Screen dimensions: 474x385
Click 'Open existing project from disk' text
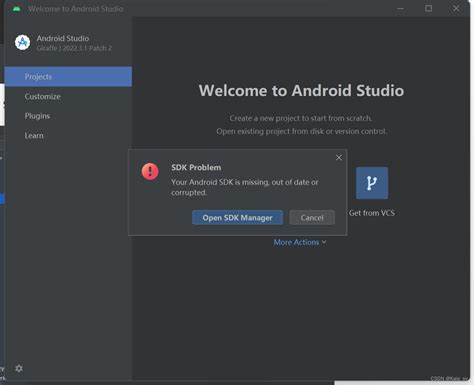click(301, 131)
